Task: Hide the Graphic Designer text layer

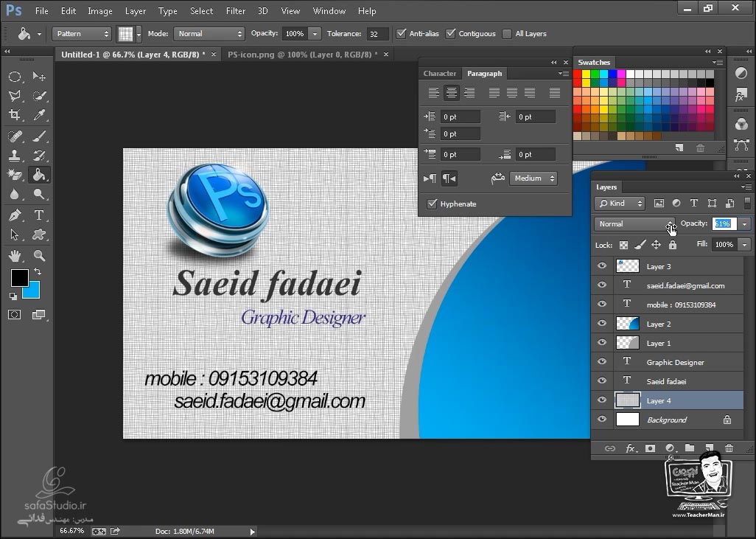Action: pos(602,362)
